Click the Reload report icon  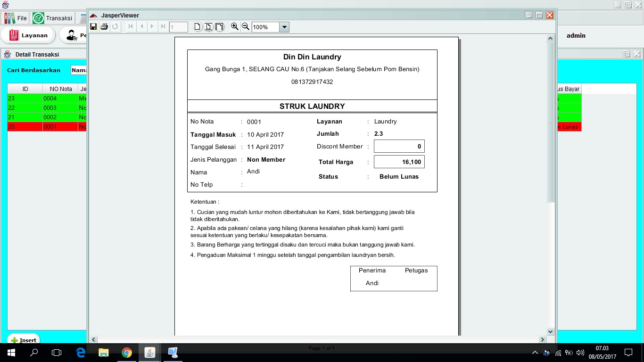(x=115, y=27)
